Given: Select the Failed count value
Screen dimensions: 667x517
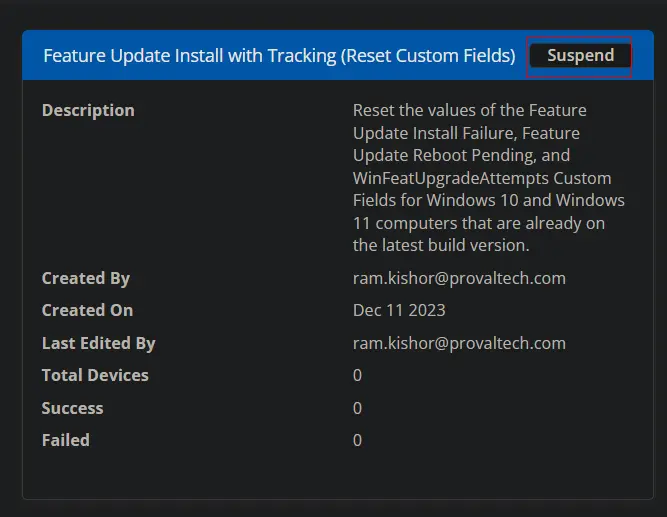Looking at the screenshot, I should tap(357, 440).
